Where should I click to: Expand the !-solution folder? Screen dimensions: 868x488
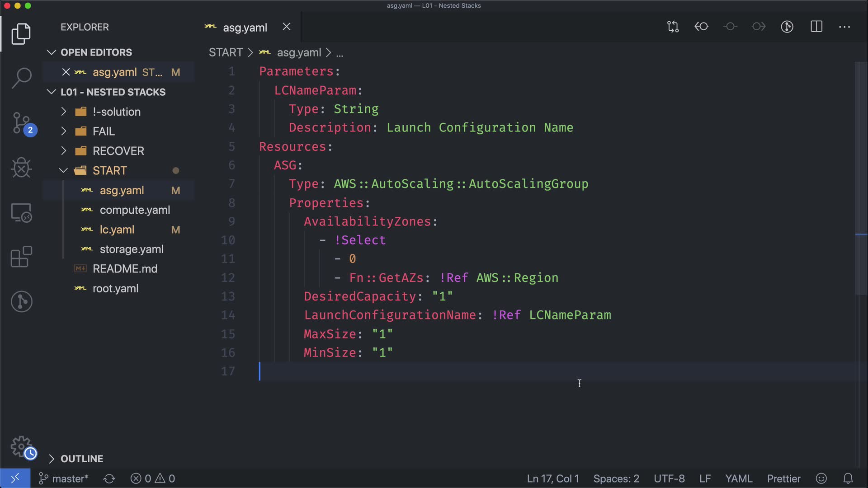(116, 112)
